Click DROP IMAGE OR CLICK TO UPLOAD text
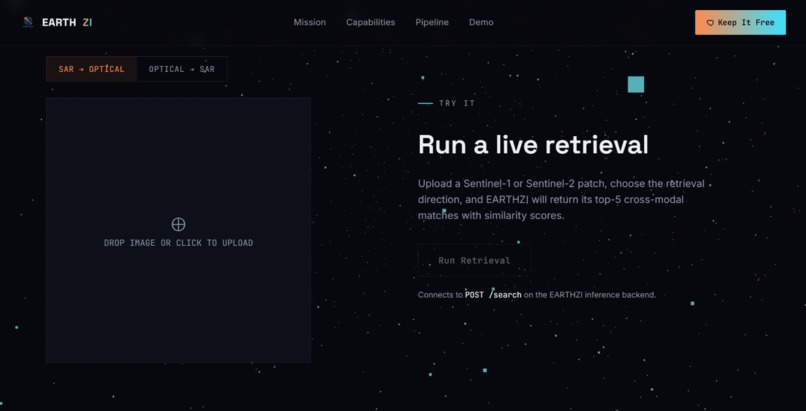 point(178,243)
